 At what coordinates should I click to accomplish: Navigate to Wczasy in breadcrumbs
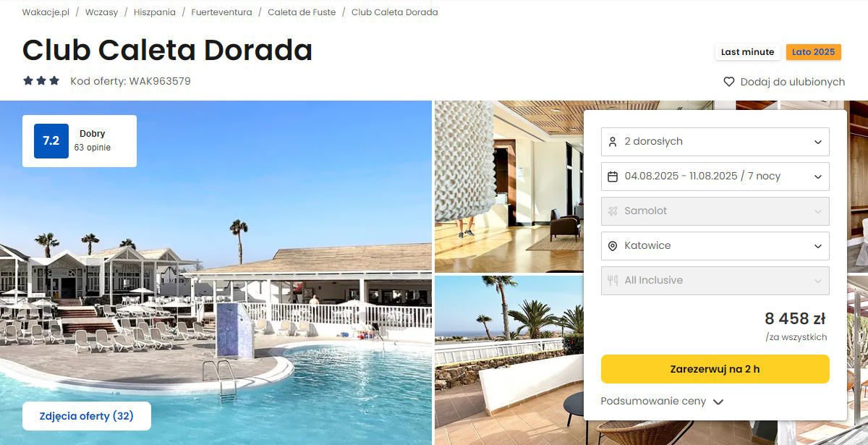pos(101,12)
